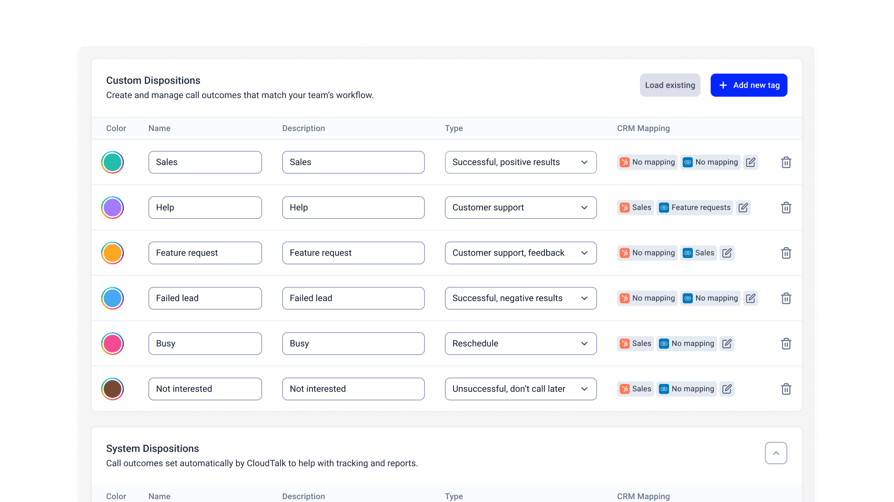This screenshot has height=502, width=894.
Task: Open the 'Customer support' type dropdown for Help
Action: point(521,208)
